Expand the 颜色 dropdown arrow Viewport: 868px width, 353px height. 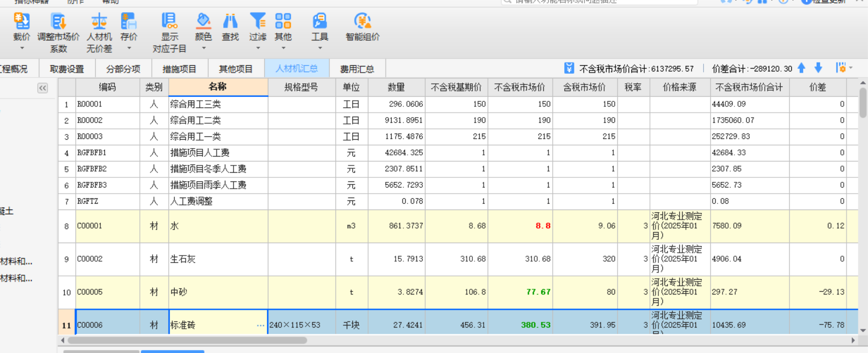point(203,48)
